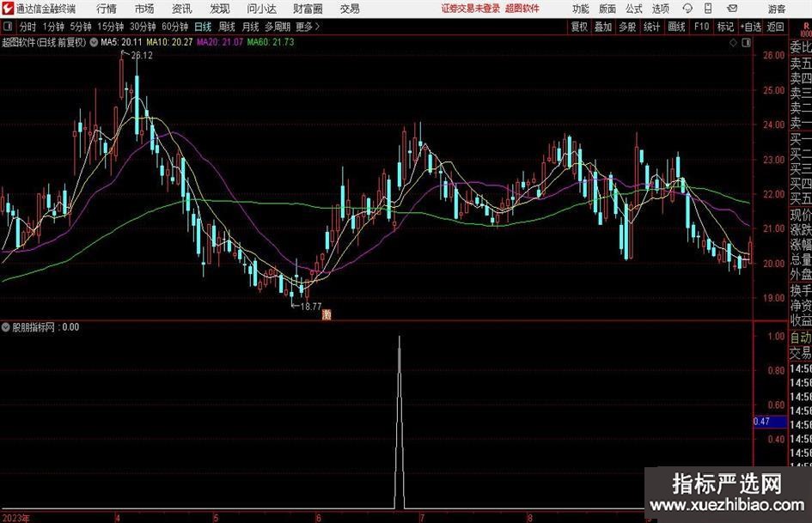Open the 版面 menu
The width and height of the screenshot is (812, 523).
[x=607, y=9]
